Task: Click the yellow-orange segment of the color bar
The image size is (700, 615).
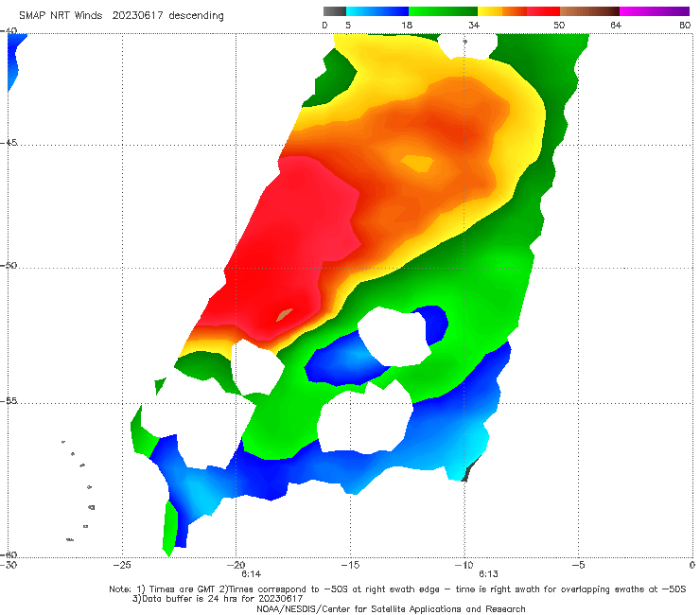Action: pyautogui.click(x=502, y=11)
